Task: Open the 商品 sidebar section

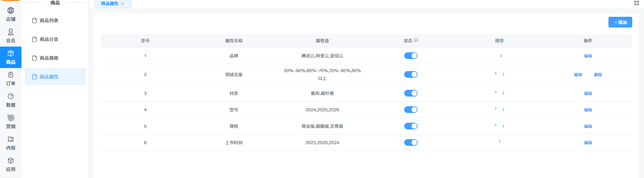Action: click(11, 57)
